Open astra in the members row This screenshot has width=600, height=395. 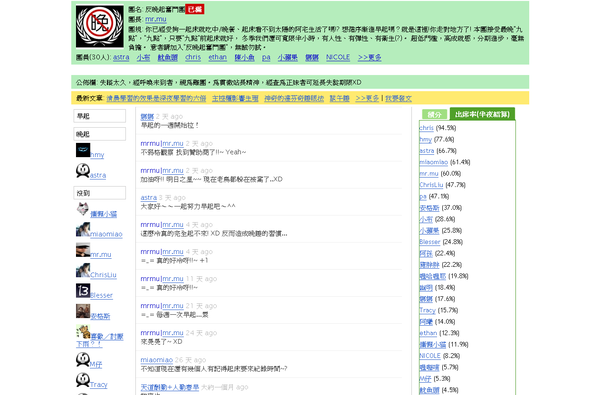[121, 57]
